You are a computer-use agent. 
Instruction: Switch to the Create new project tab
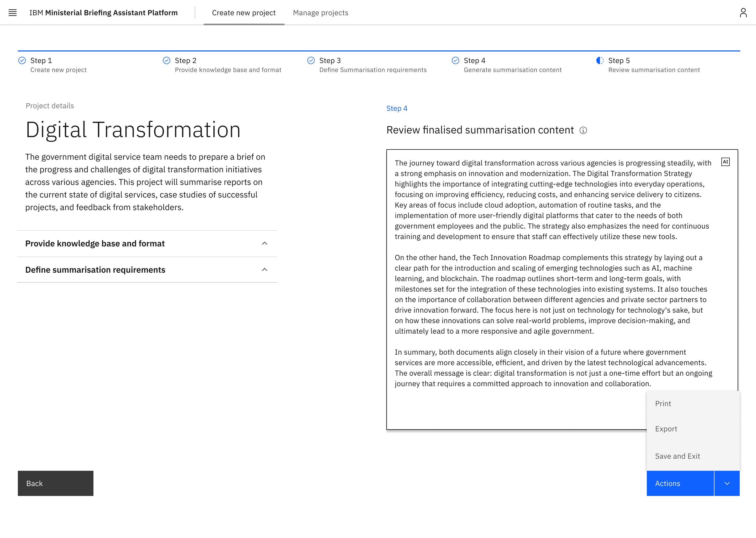244,13
